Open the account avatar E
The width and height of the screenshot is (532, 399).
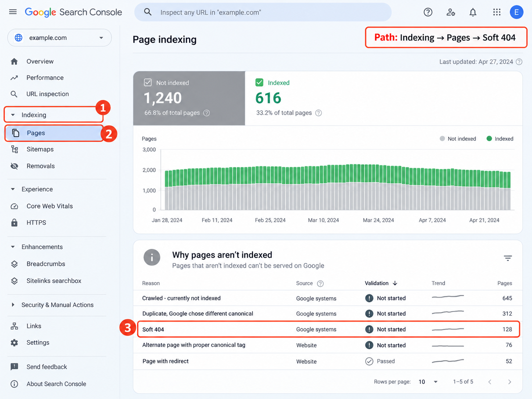[516, 12]
